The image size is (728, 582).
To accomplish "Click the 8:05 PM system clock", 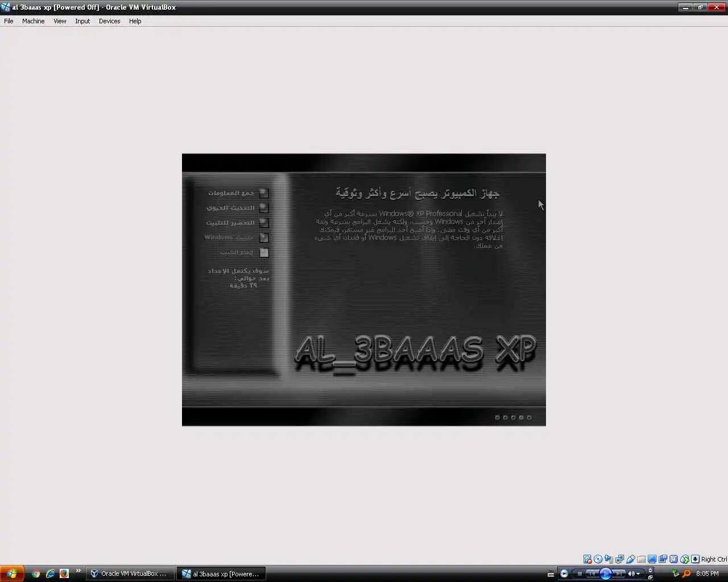I will [x=708, y=573].
